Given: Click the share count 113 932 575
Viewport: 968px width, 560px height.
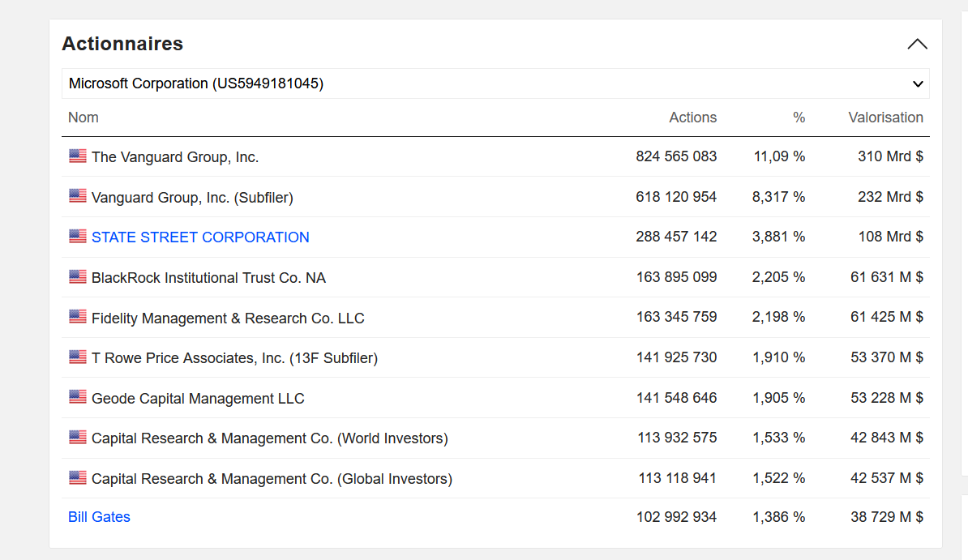Looking at the screenshot, I should tap(677, 437).
